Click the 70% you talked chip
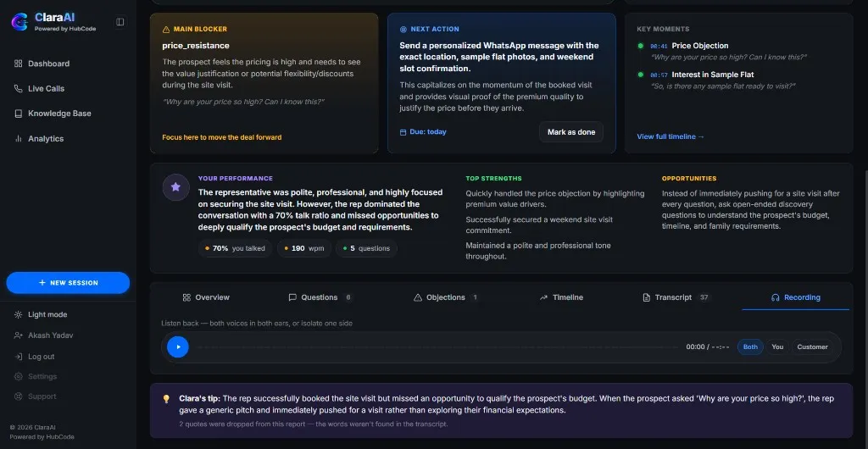The height and width of the screenshot is (449, 868). (x=235, y=248)
